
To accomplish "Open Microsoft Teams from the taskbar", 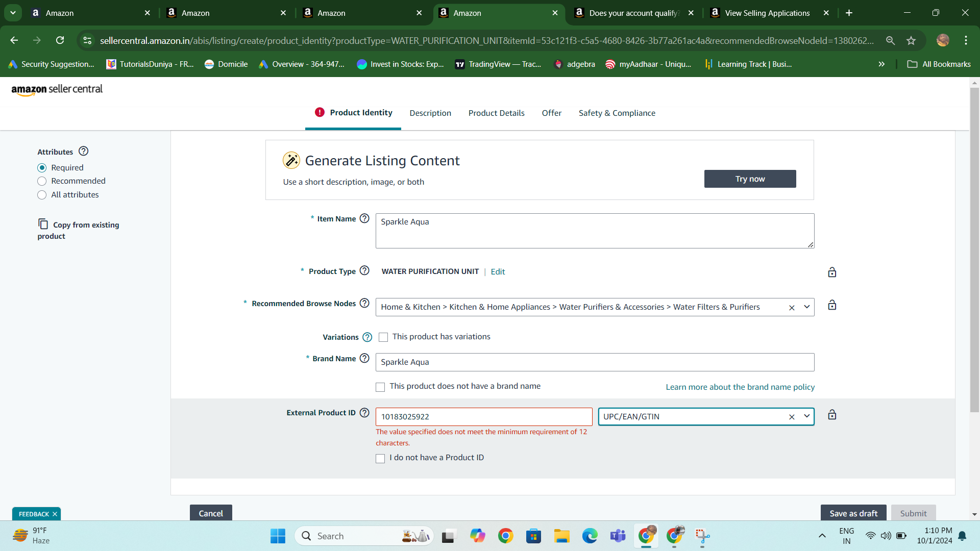I will click(x=618, y=536).
